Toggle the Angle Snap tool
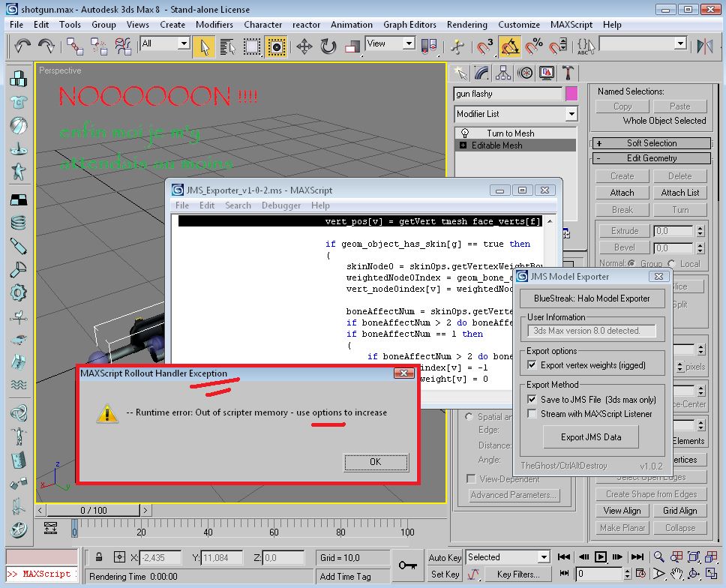The width and height of the screenshot is (726, 588). [x=509, y=46]
